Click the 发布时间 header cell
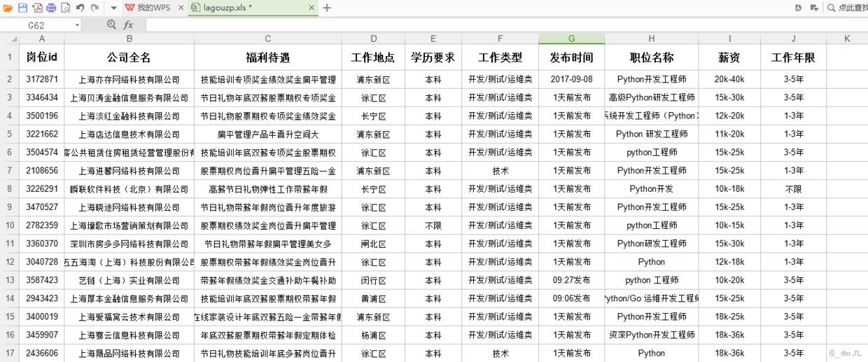This screenshot has height=362, width=868. 572,57
